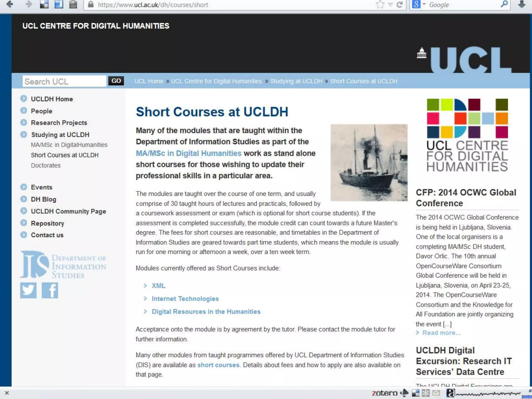532x399 pixels.
Task: Click the steamship photo thumbnail
Action: pyautogui.click(x=369, y=163)
